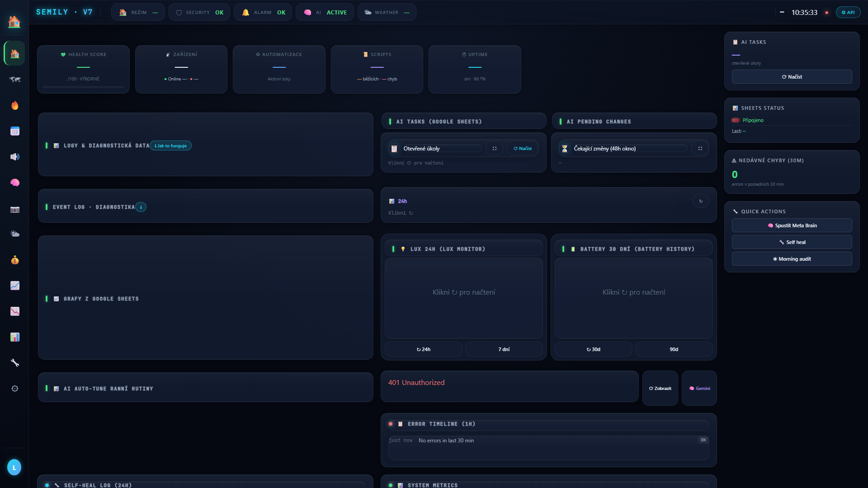Click the '401 Unauthorized' error text

click(x=416, y=383)
